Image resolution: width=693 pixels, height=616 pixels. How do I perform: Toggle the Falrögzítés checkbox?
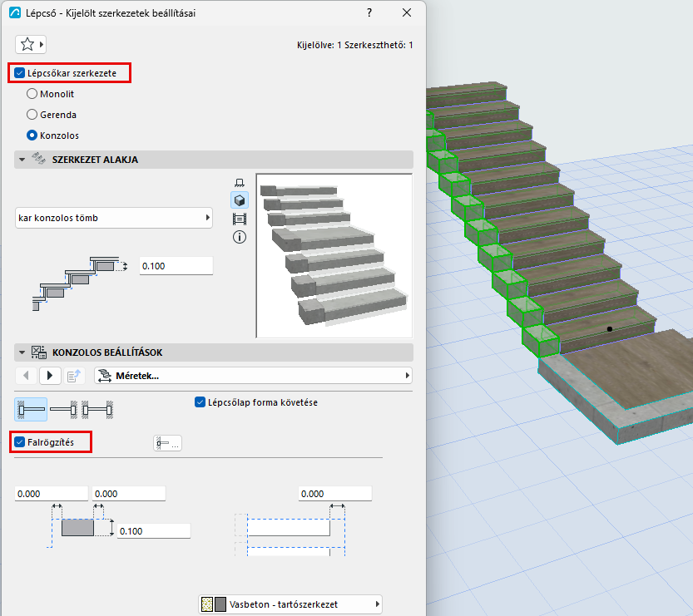[19, 442]
